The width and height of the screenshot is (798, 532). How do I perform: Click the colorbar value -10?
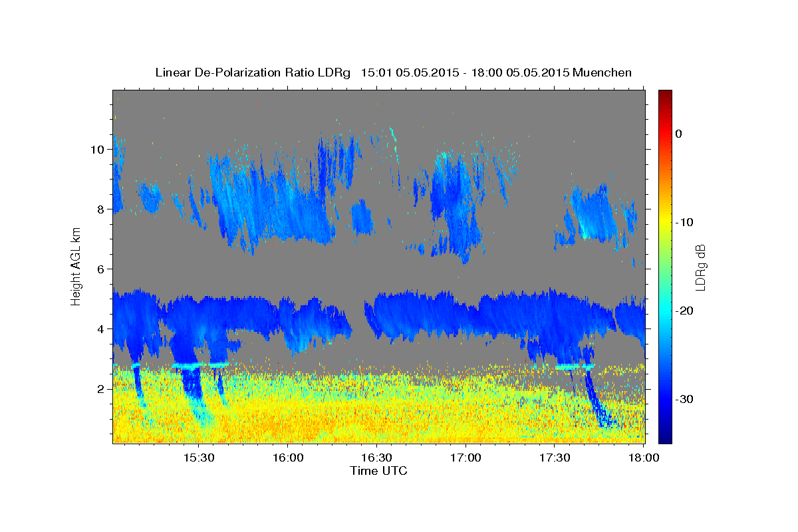(685, 222)
